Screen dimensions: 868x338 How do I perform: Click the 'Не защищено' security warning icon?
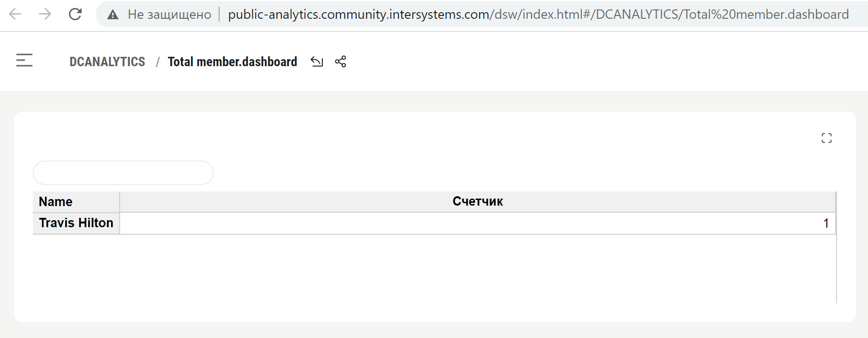pyautogui.click(x=113, y=14)
